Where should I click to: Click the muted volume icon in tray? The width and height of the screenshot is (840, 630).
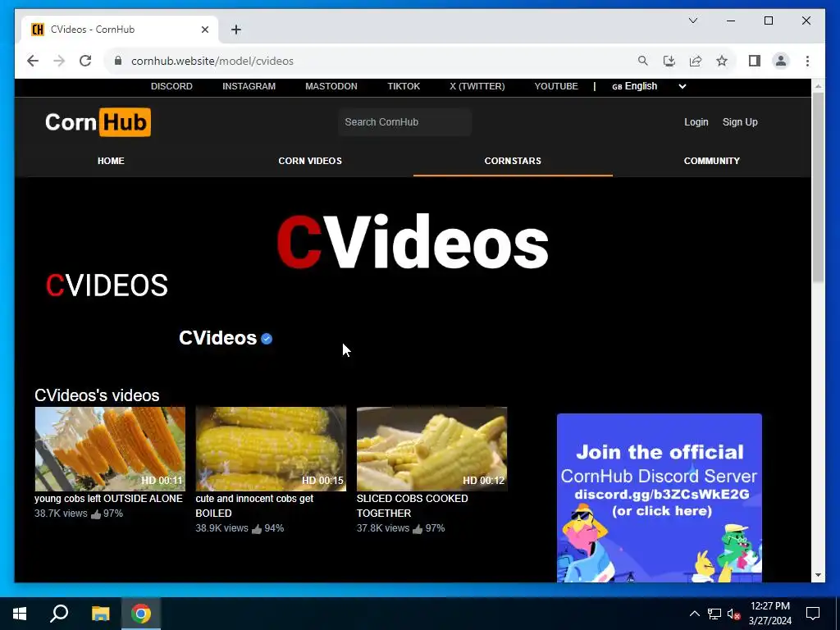[734, 614]
